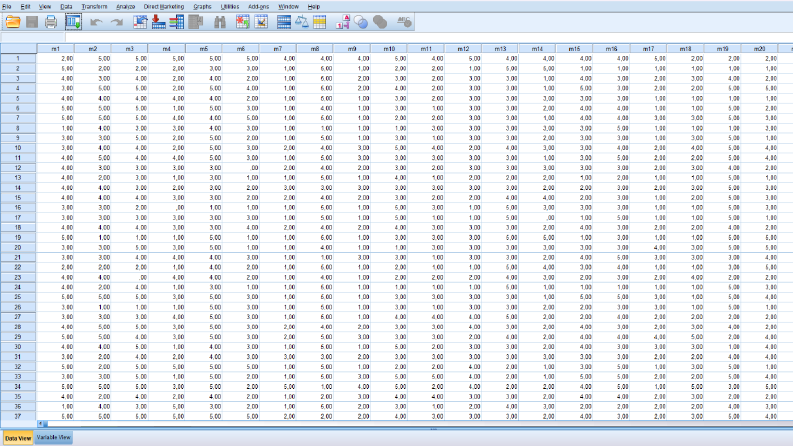Click the horizontal scrollbar left arrow

(41, 424)
